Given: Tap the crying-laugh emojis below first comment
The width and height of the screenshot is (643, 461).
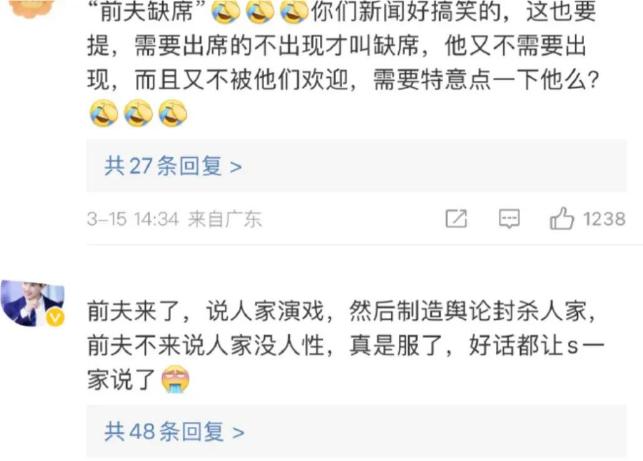Looking at the screenshot, I should click(138, 113).
